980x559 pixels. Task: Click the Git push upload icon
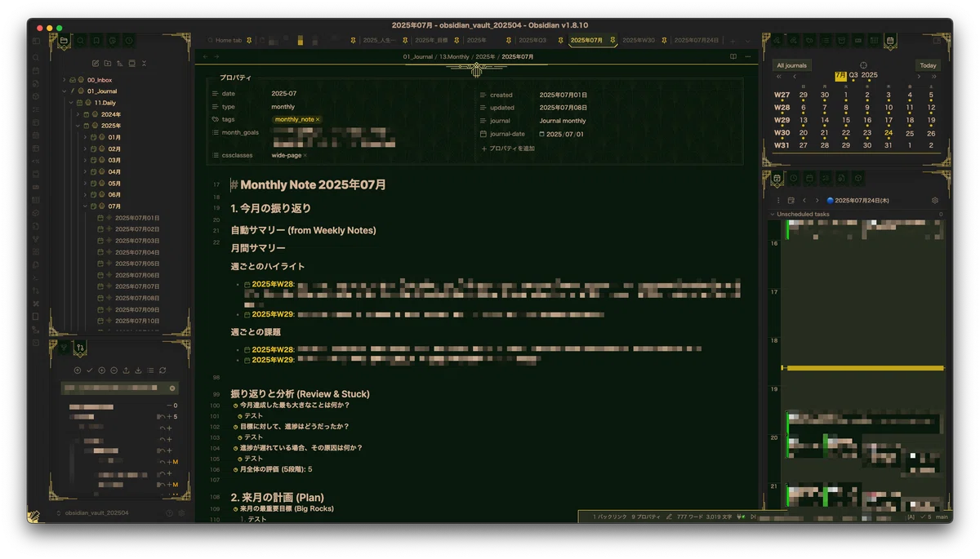coord(127,370)
